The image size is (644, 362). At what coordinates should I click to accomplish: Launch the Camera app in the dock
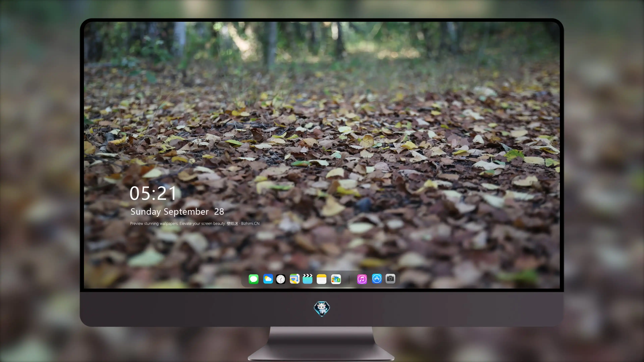click(x=390, y=279)
